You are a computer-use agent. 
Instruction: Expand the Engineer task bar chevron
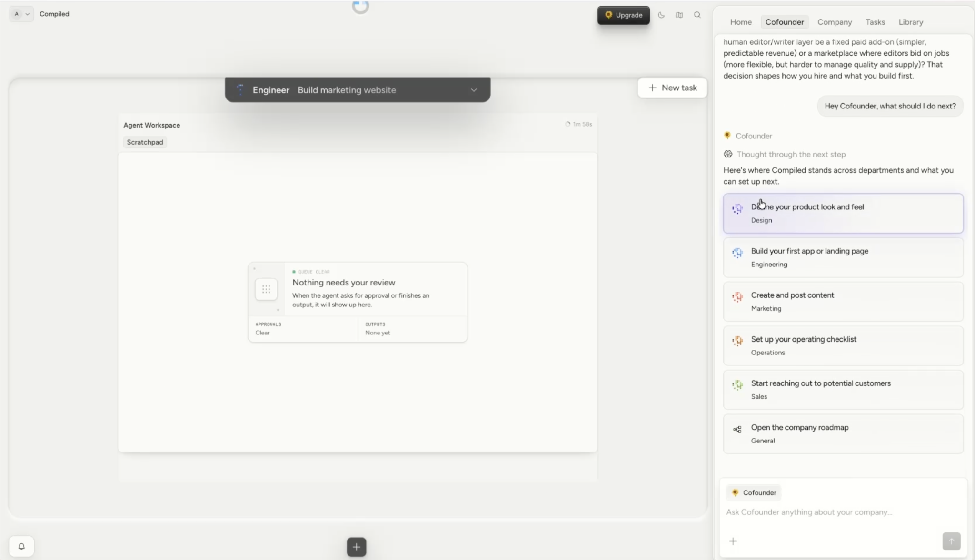pyautogui.click(x=474, y=90)
